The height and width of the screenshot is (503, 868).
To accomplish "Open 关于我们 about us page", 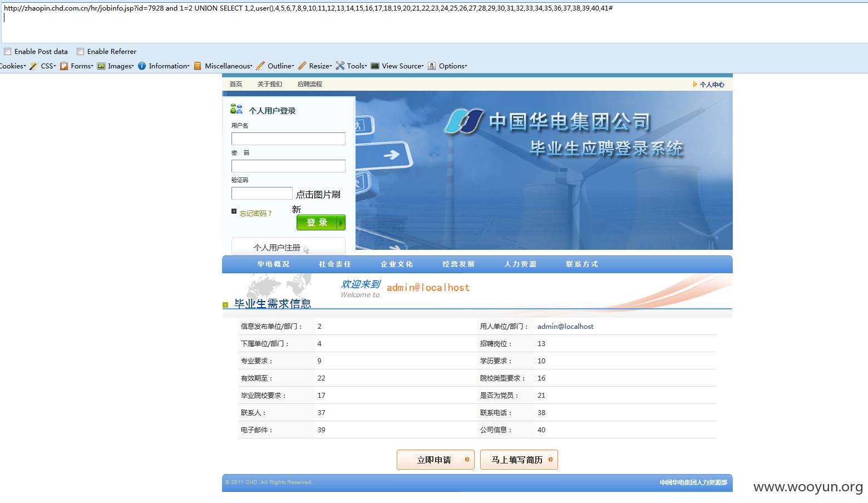I will pos(270,85).
